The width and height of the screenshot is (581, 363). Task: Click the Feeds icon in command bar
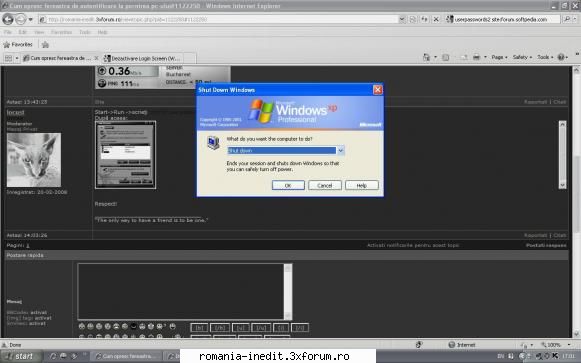point(446,57)
